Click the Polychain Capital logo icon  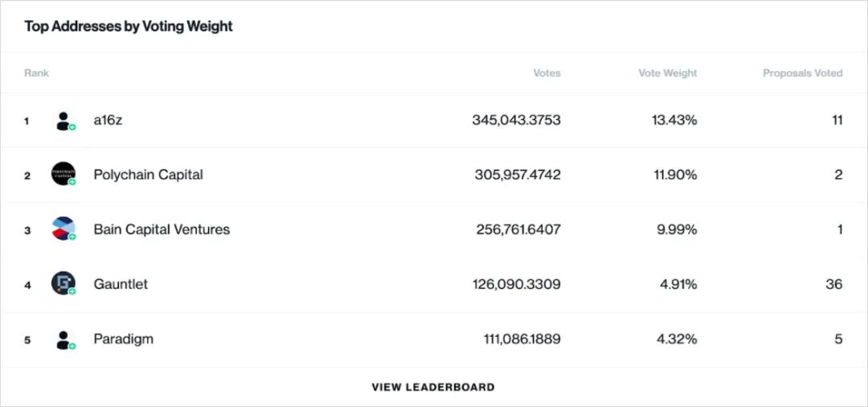pos(63,174)
